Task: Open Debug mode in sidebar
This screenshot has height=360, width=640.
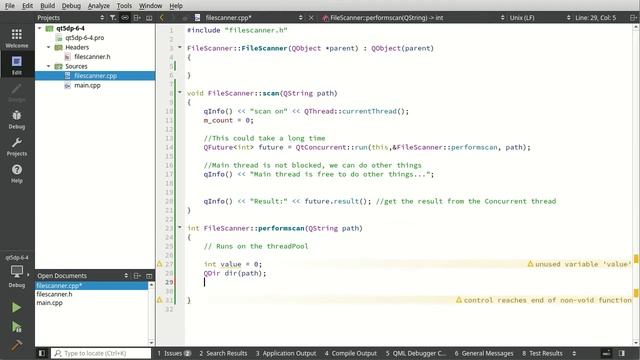Action: 17,119
